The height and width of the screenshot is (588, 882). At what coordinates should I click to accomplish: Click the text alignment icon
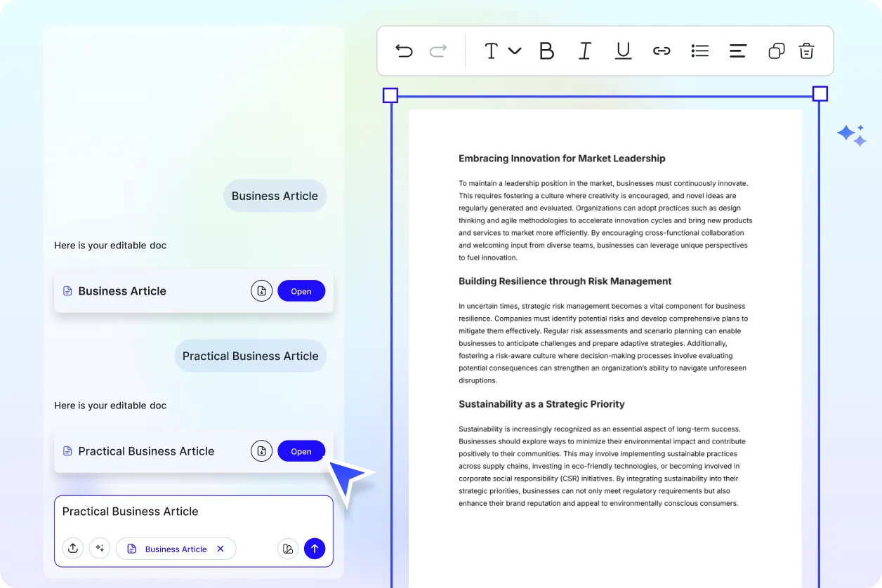click(737, 51)
